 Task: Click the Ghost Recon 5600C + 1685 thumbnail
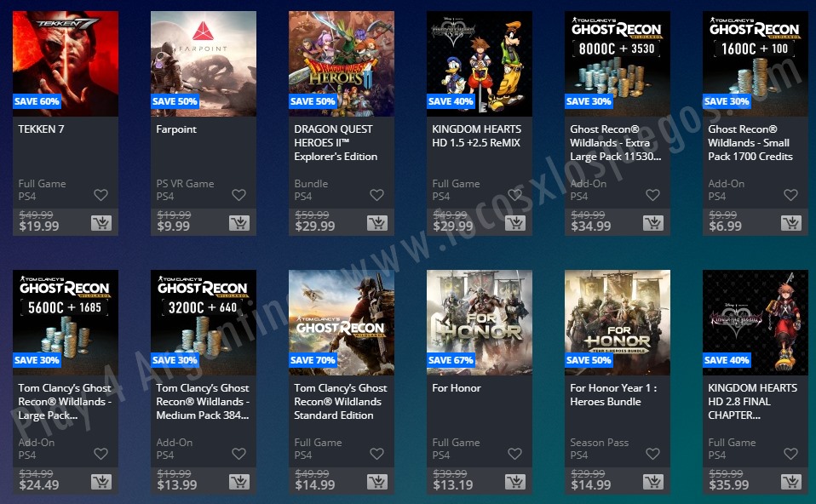66,323
